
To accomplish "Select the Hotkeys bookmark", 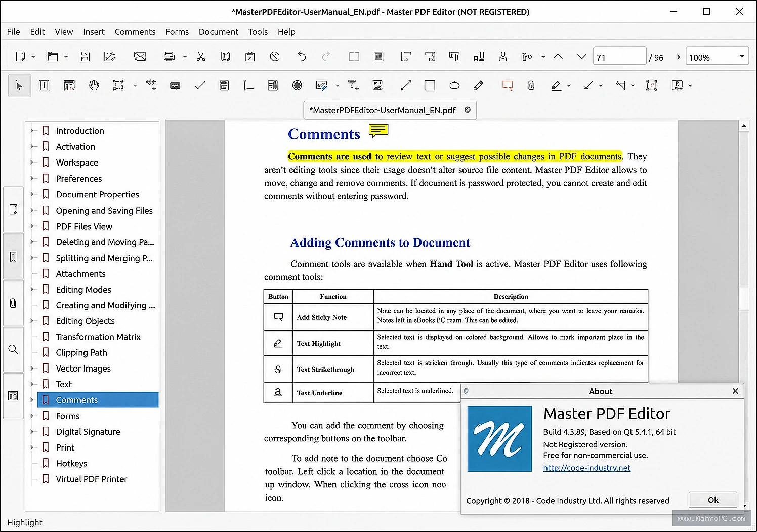I will (71, 463).
